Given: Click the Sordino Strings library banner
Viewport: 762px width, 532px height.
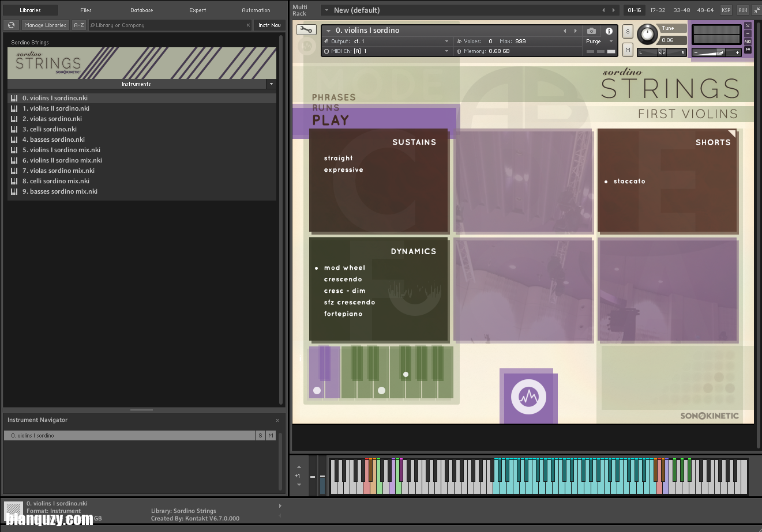Looking at the screenshot, I should click(x=142, y=63).
